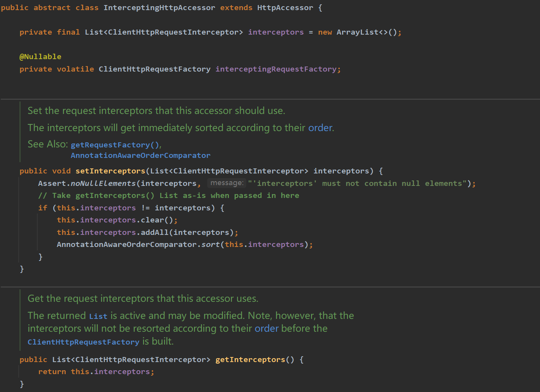Click the noNullElements method call
This screenshot has height=392, width=540.
click(103, 184)
